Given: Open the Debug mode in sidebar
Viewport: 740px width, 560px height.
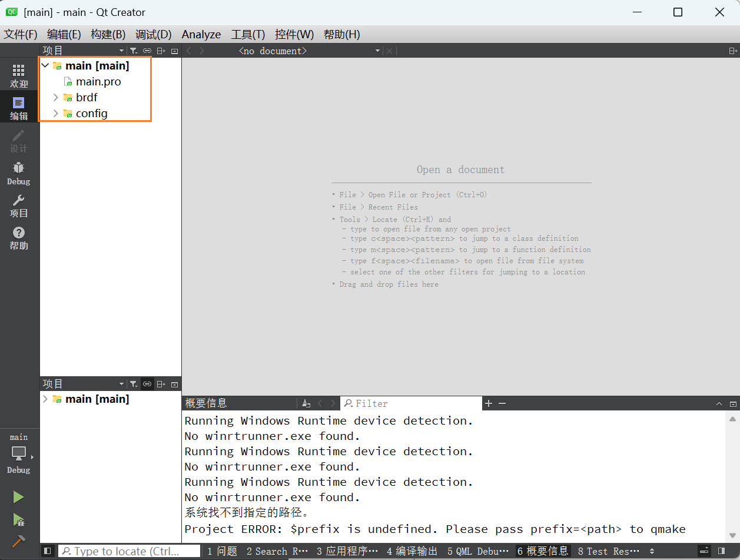Looking at the screenshot, I should pyautogui.click(x=19, y=173).
